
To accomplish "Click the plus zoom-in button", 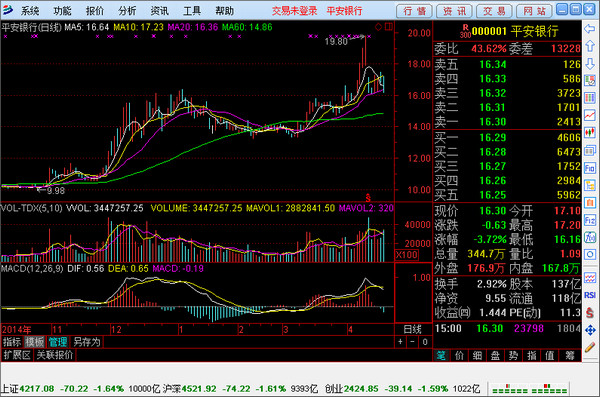I will coord(400,342).
